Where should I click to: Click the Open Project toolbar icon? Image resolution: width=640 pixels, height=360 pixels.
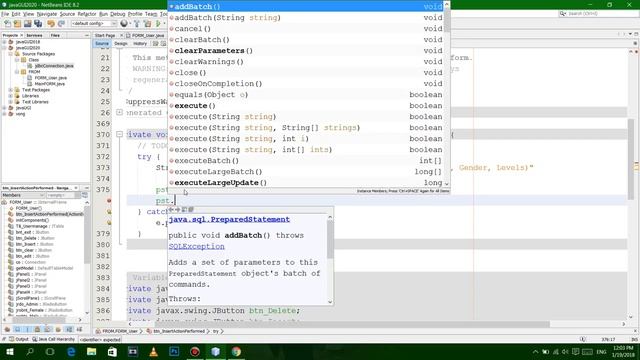point(28,24)
